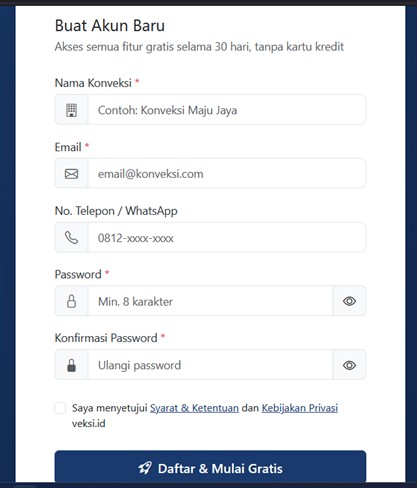Click the outlined padlock icon beside Password
This screenshot has height=488, width=417.
[x=71, y=301]
